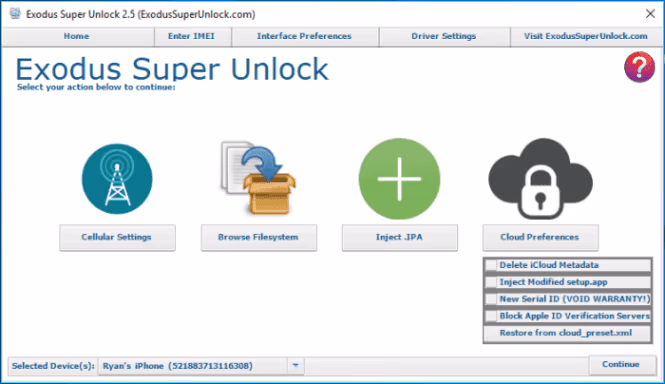Tick Inject Modified setup.app checkbox
The height and width of the screenshot is (384, 665).
tap(491, 282)
